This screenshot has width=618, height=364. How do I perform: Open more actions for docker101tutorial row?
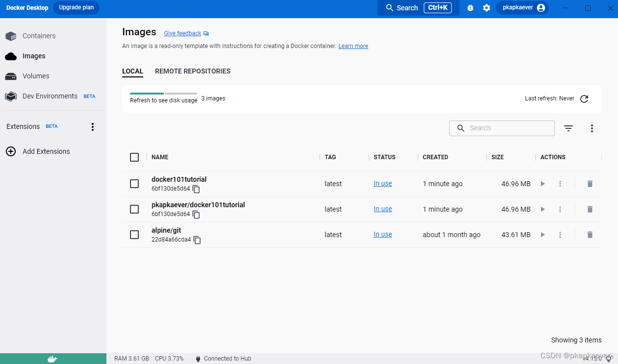pos(560,184)
